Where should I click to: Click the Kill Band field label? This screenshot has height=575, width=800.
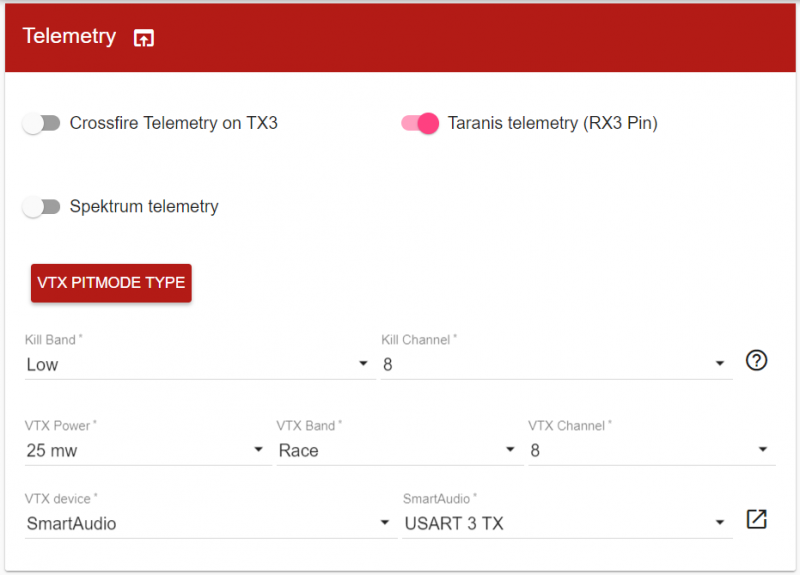coord(52,340)
